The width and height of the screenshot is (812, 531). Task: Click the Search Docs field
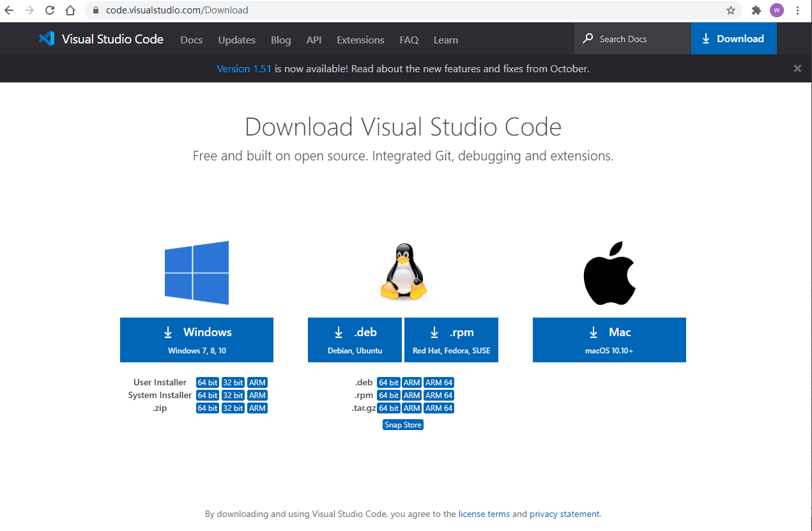pos(632,39)
